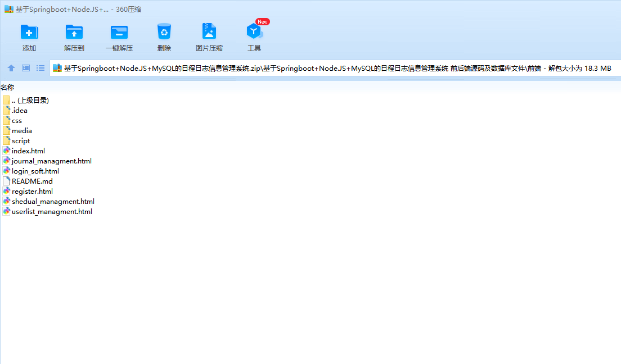Click the icon beside shedual_managment.html
The width and height of the screenshot is (621, 364).
tap(6, 202)
